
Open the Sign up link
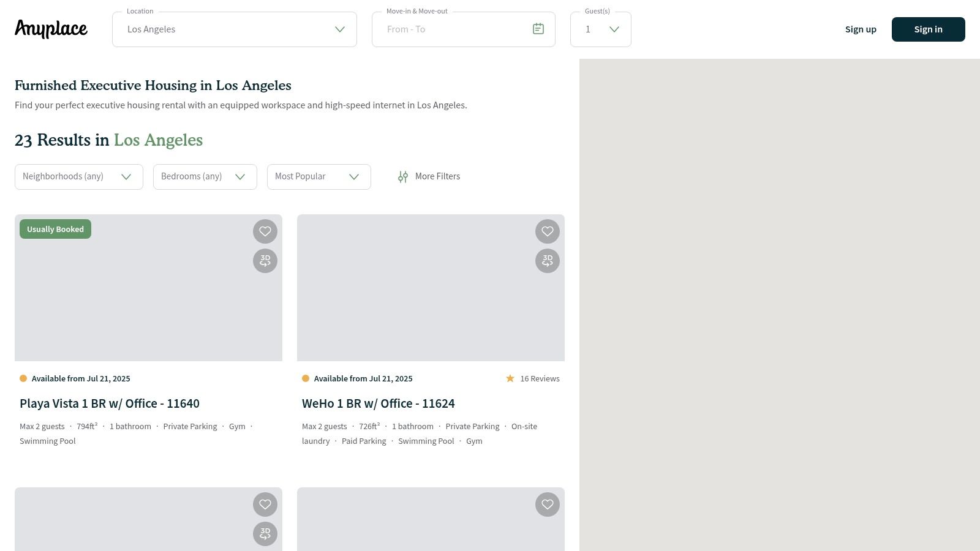point(861,29)
